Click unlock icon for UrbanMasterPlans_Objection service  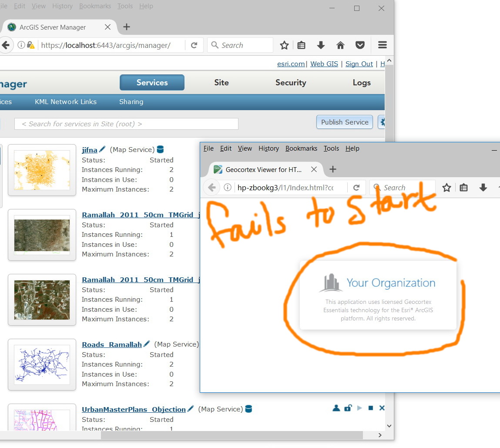click(x=348, y=408)
